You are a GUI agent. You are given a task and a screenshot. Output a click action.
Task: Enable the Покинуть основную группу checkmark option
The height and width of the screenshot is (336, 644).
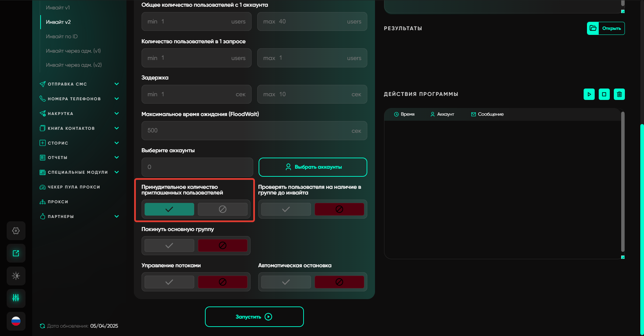click(169, 245)
